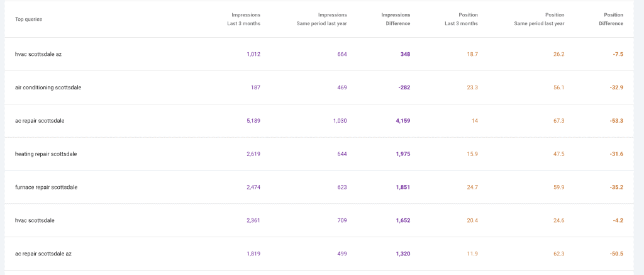Viewport: 644px width, 275px height.
Task: Click last-year impressions value 664
Action: coord(342,54)
